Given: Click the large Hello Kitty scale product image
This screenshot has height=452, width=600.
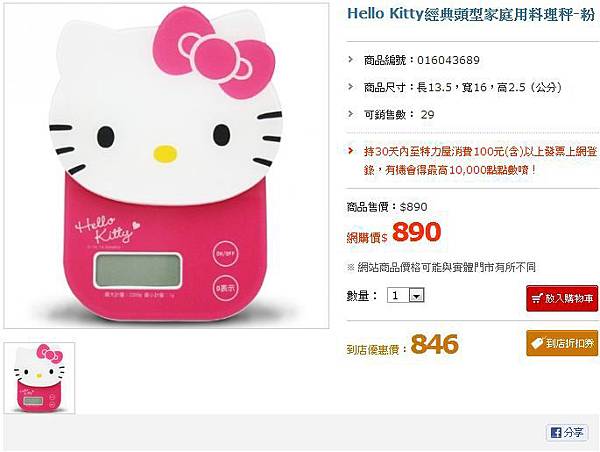Looking at the screenshot, I should point(166,165).
